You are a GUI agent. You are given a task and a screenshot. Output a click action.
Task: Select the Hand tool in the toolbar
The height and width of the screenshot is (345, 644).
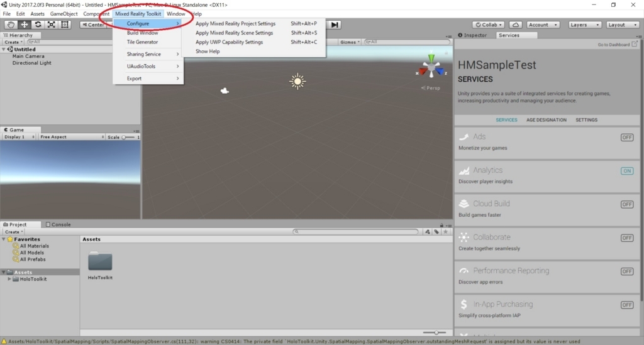11,25
